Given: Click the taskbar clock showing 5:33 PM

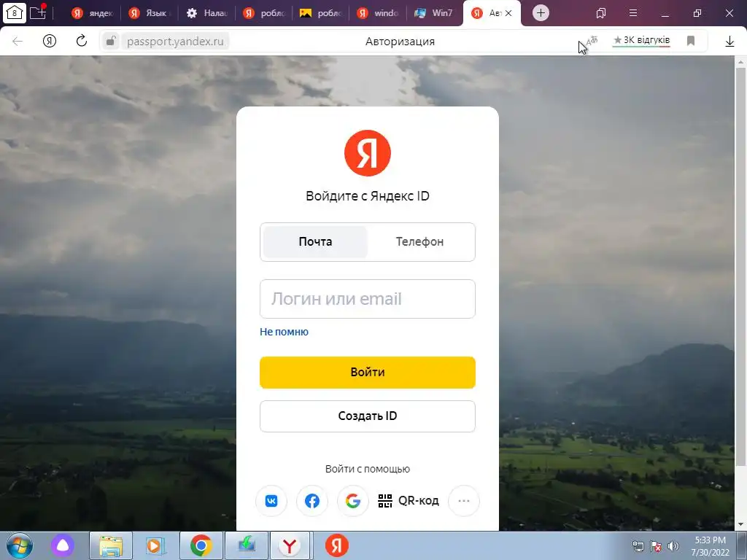Looking at the screenshot, I should (x=710, y=546).
